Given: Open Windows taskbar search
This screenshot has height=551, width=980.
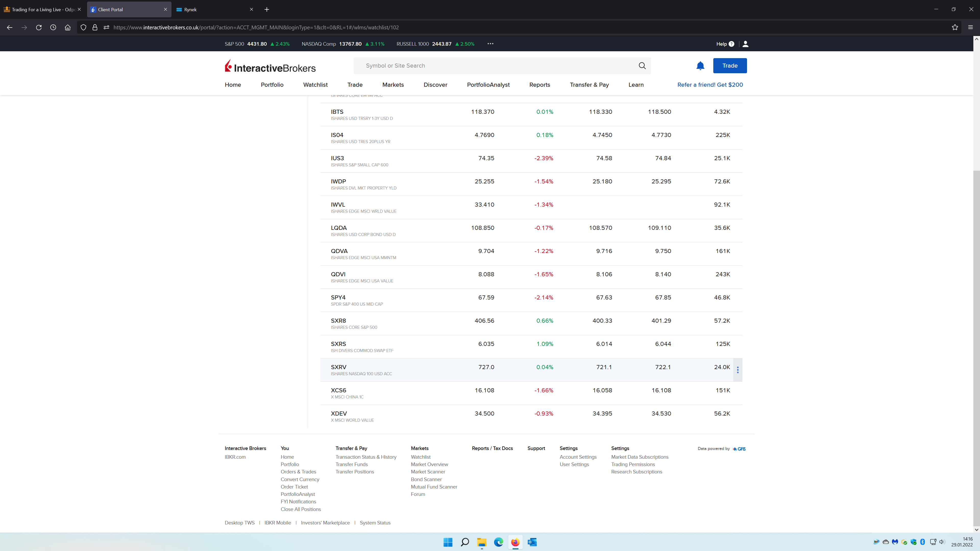Looking at the screenshot, I should click(464, 542).
